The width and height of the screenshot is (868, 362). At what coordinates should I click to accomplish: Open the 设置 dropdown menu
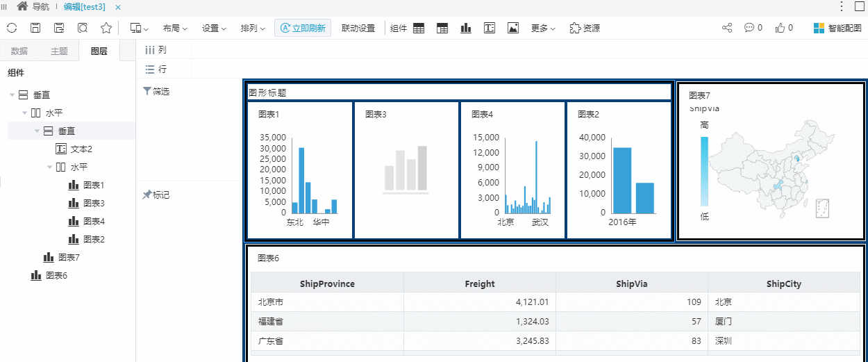214,28
